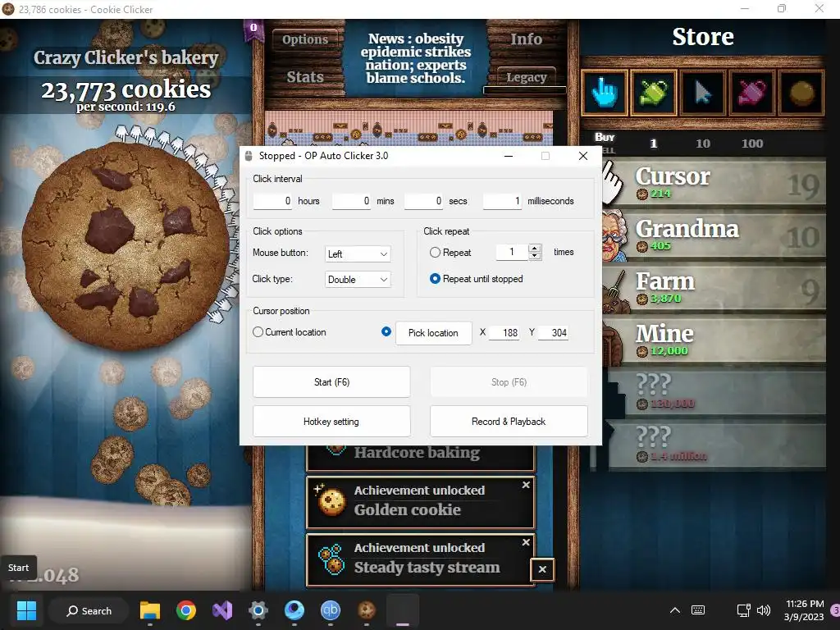
Task: Open the clock and date in taskbar
Action: click(x=804, y=610)
